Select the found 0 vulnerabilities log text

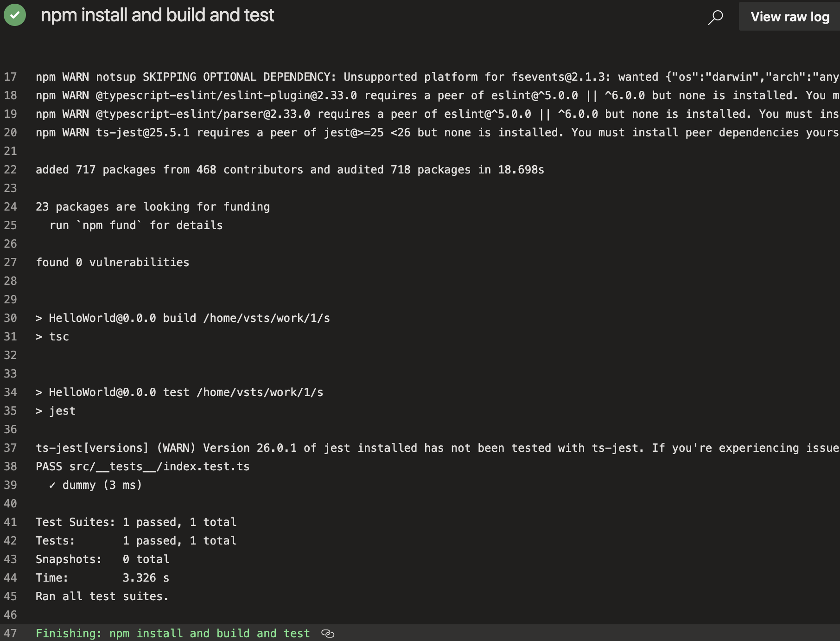(113, 262)
